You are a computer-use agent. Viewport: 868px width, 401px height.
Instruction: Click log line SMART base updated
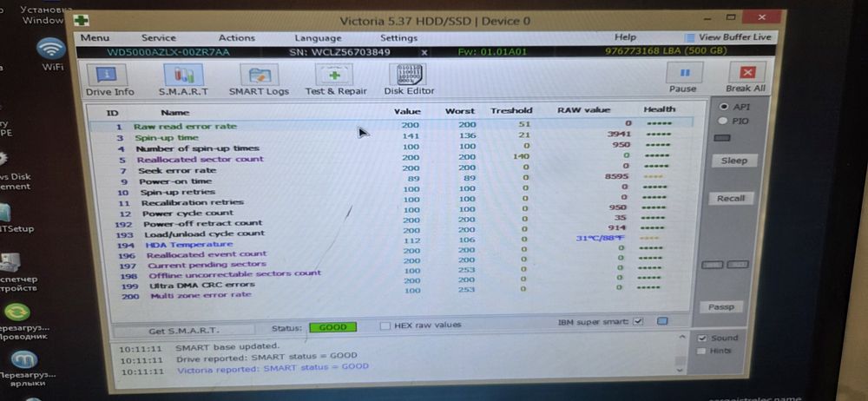(227, 346)
